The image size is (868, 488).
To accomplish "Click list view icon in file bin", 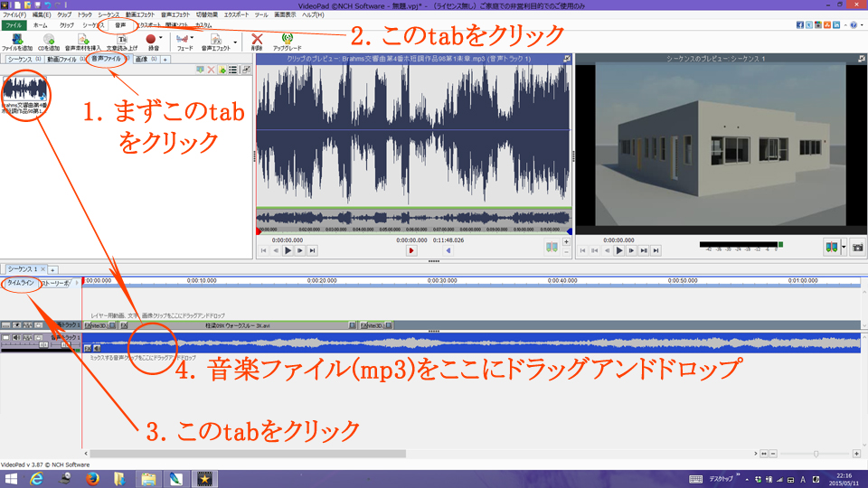I will [233, 70].
